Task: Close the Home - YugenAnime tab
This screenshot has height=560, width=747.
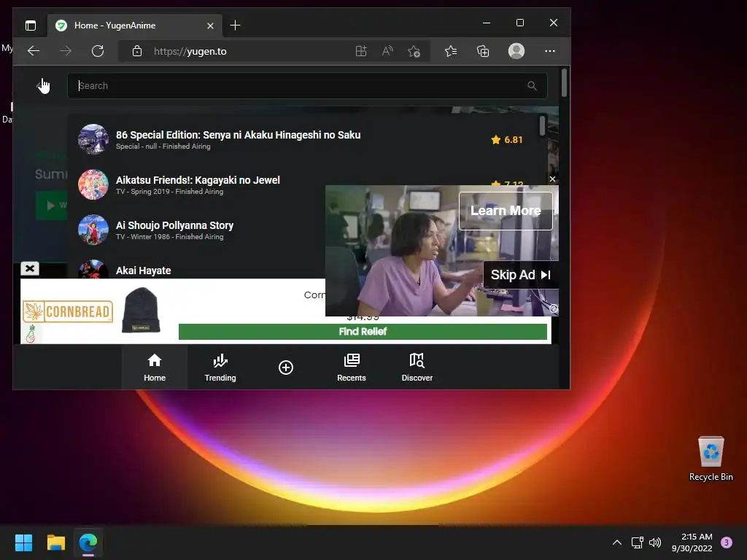Action: point(210,26)
